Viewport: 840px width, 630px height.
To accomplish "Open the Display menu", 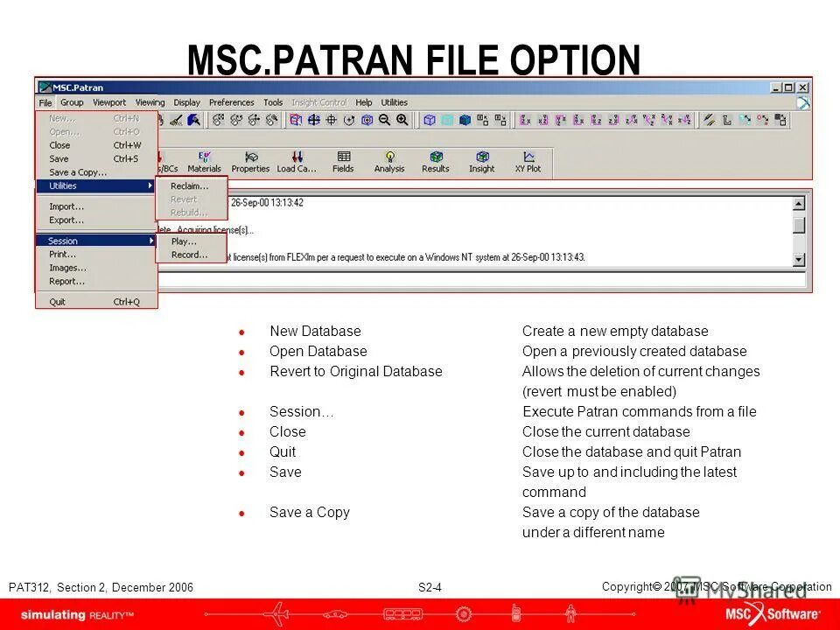I will click(x=187, y=102).
